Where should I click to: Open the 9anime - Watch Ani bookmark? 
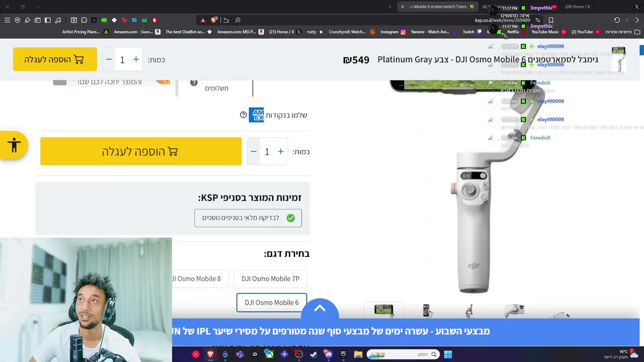434,32
